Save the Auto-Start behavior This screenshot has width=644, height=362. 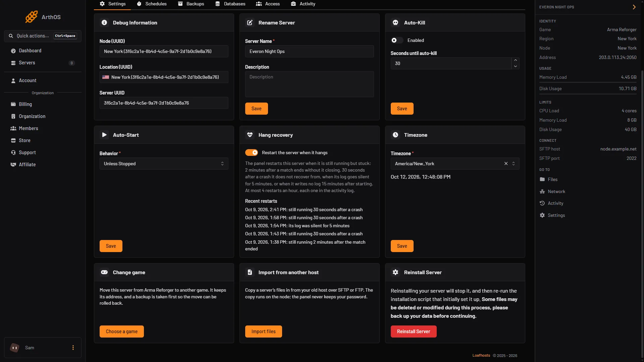[111, 246]
